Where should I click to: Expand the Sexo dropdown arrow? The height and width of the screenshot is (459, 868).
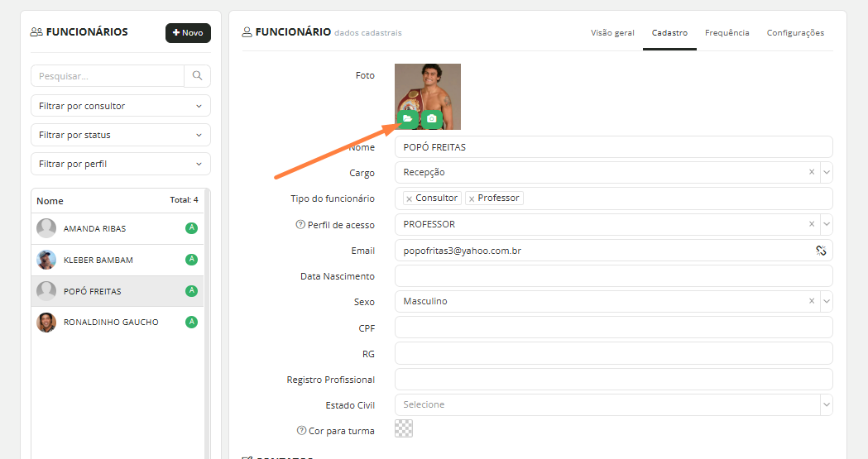click(827, 301)
